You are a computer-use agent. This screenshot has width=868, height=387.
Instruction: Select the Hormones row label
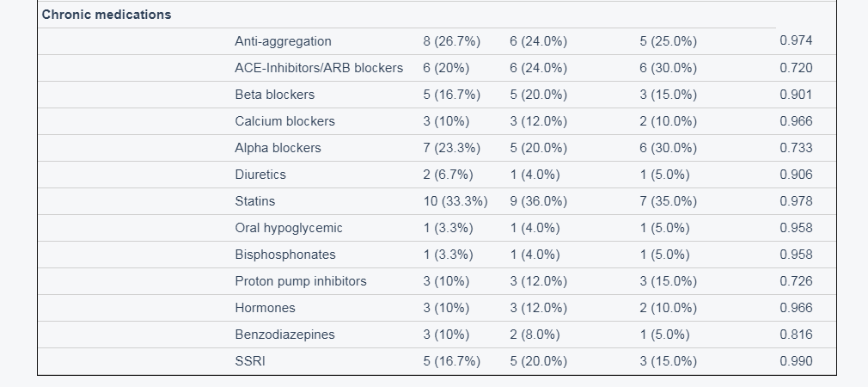(266, 308)
